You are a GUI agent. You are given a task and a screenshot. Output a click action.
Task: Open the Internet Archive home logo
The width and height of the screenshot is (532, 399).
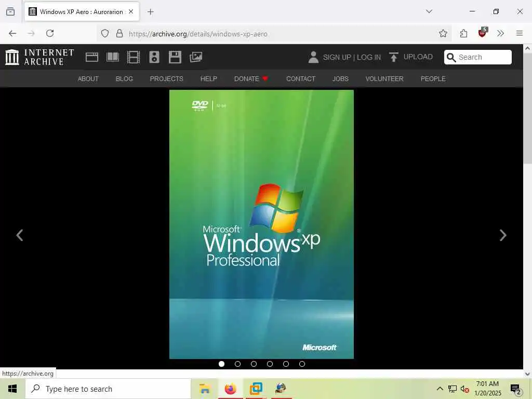[39, 57]
